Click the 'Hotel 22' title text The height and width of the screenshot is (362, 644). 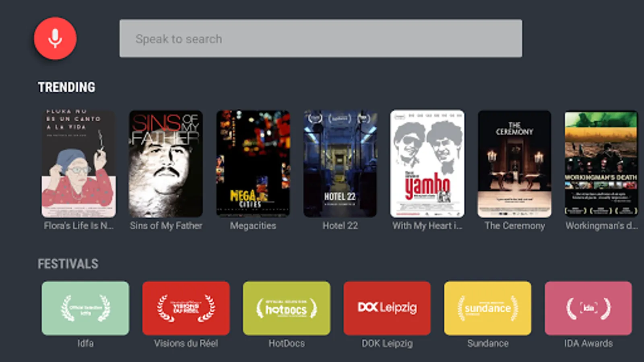pos(340,226)
